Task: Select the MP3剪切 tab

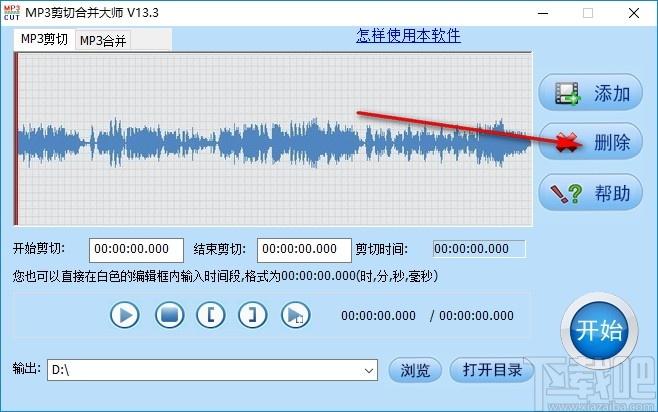Action: click(44, 39)
